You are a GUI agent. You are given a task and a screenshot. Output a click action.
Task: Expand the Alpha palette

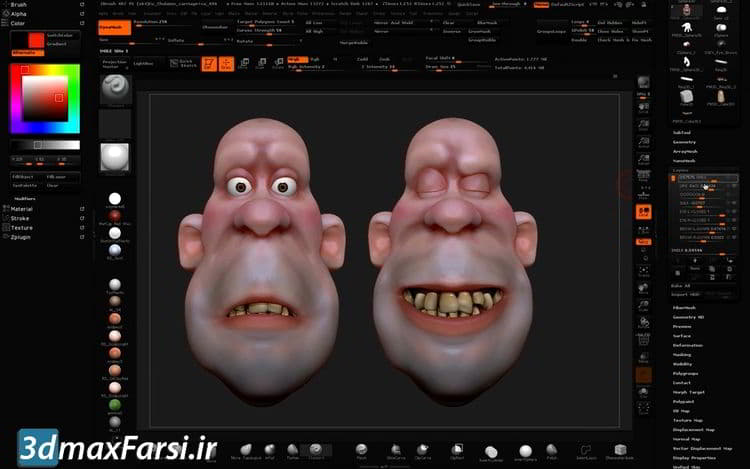tap(19, 14)
